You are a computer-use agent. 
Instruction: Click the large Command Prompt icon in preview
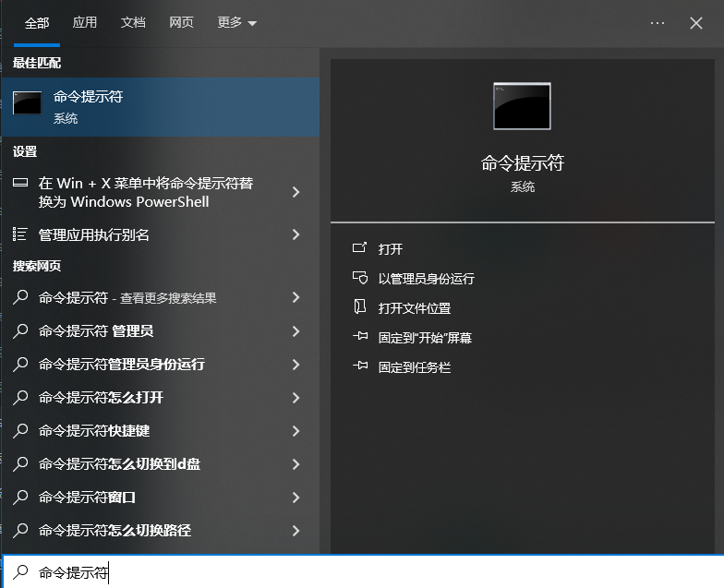(522, 106)
